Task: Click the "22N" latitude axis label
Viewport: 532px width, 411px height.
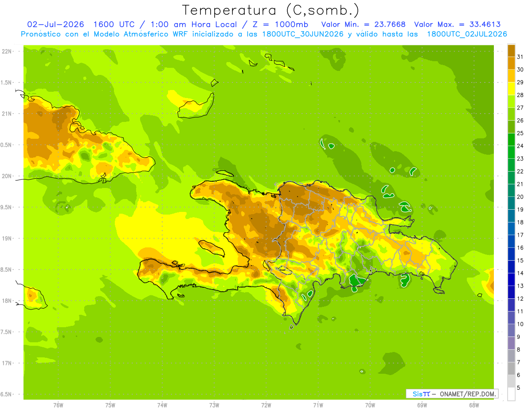Action: tap(7, 51)
